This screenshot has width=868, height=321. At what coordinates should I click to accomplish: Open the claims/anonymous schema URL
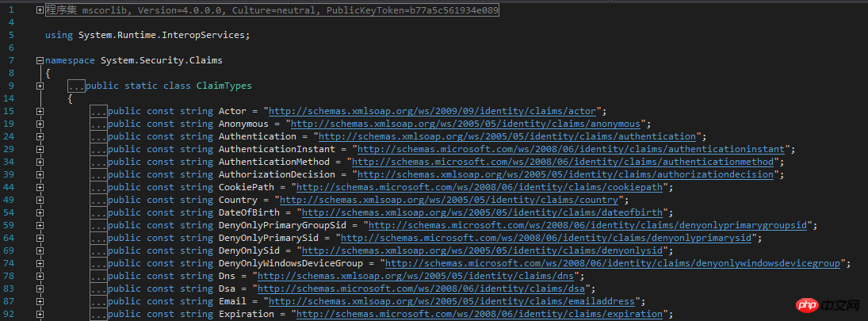pos(465,124)
